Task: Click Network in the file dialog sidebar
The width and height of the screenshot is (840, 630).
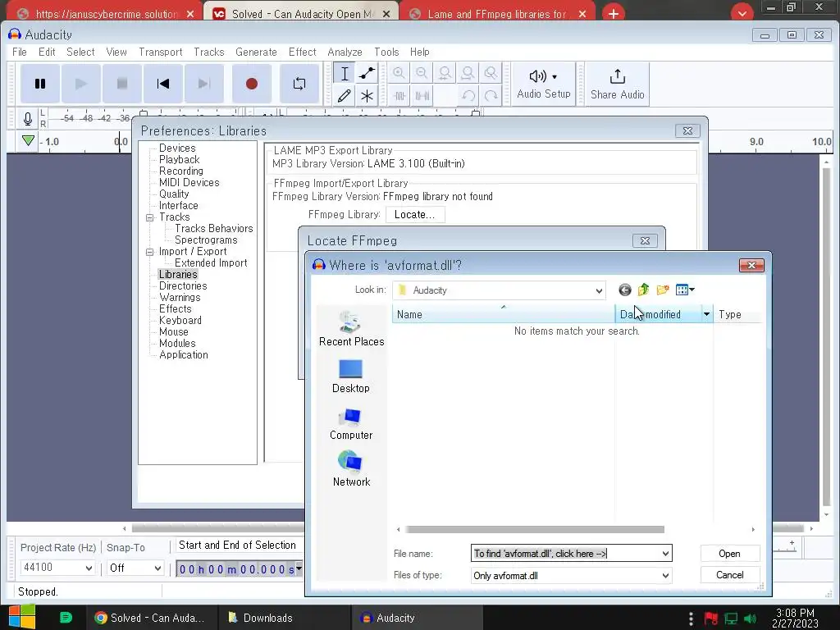Action: tap(351, 468)
